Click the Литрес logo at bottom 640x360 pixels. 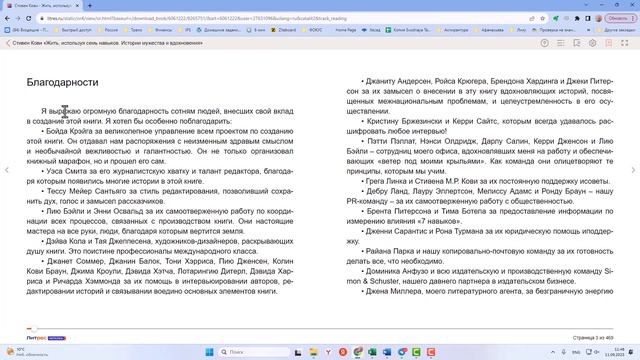pos(46,338)
